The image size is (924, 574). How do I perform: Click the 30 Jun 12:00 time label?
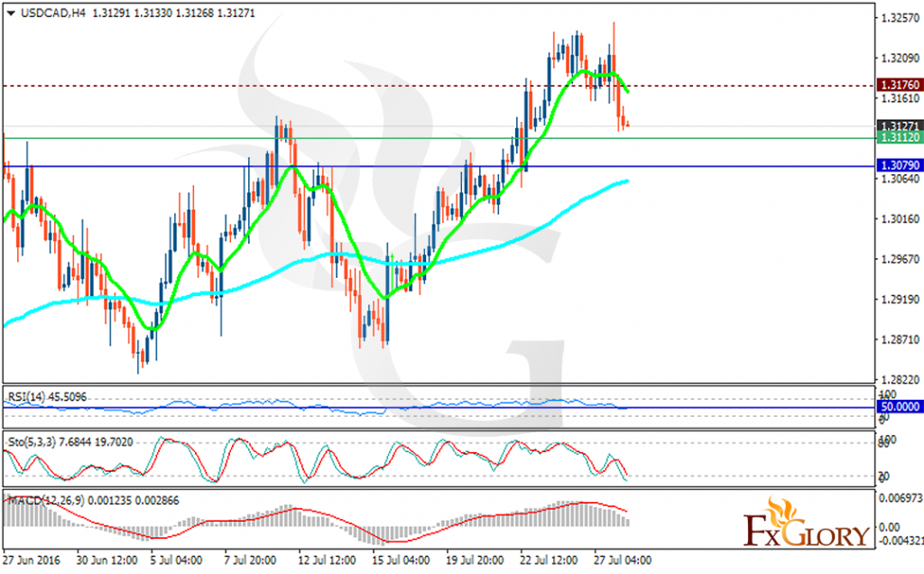(107, 560)
